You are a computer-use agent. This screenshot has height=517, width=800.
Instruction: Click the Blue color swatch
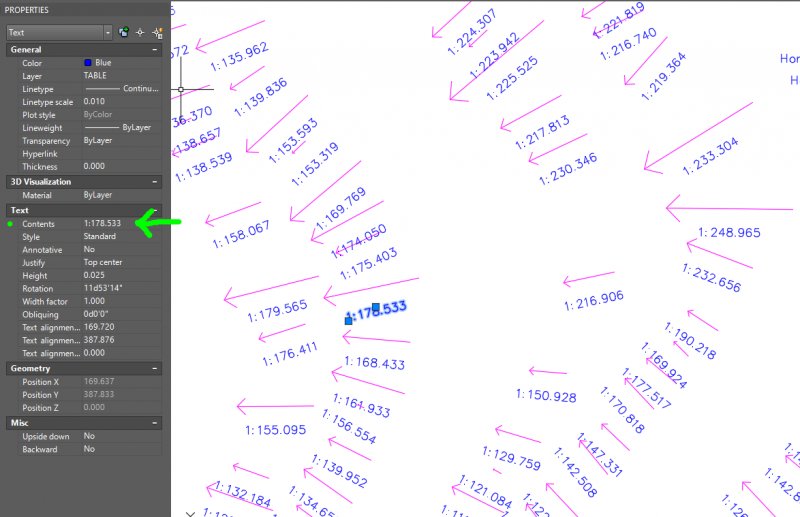(88, 63)
